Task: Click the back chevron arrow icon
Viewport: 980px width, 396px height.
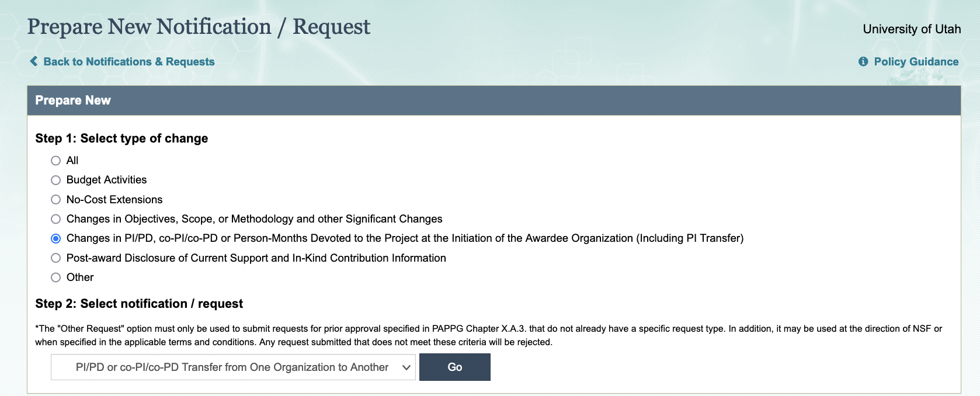Action: [34, 61]
